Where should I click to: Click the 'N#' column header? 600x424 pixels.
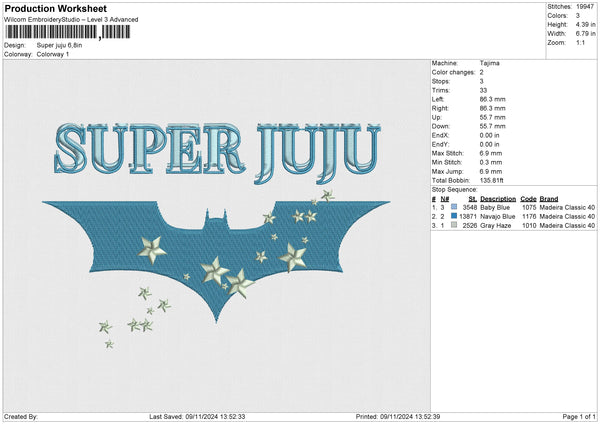(445, 199)
